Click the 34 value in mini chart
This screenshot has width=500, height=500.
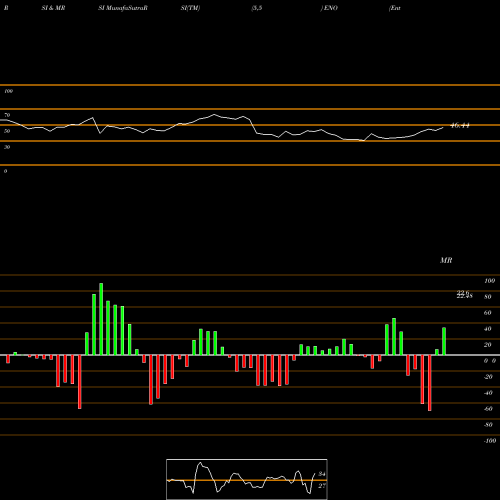coord(322,474)
